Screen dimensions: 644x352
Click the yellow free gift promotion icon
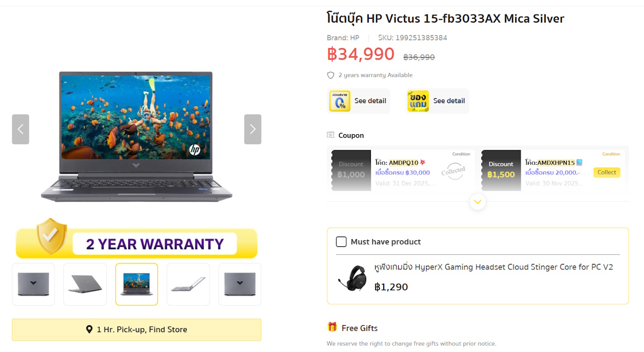point(418,101)
